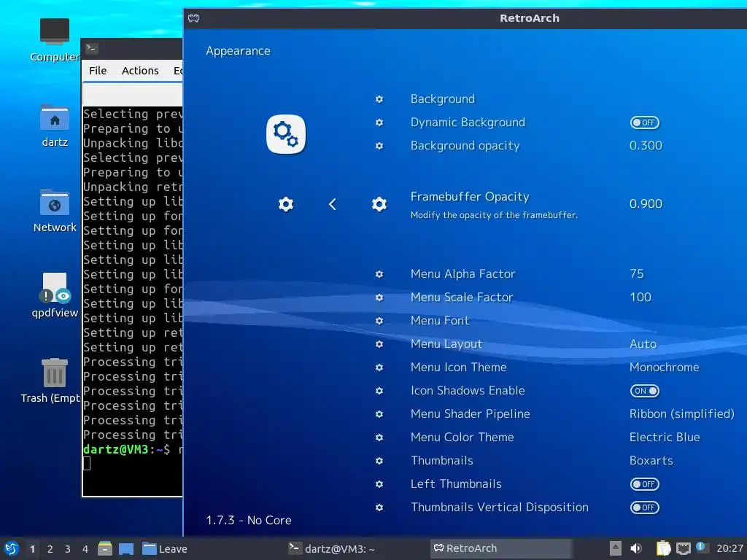Switch to the RetroArch taskbar button
This screenshot has height=560, width=747.
(500, 548)
